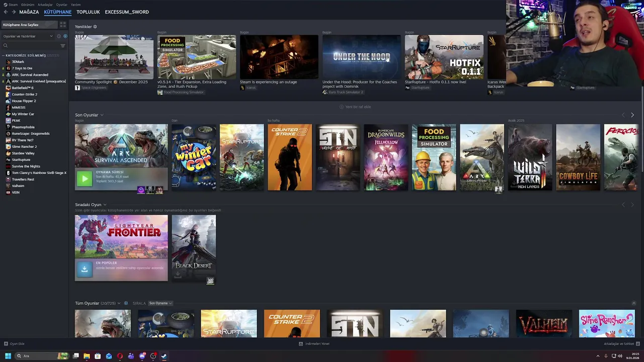Click the download icon on Lightyear Frontier
The height and width of the screenshot is (362, 644).
[x=85, y=269]
